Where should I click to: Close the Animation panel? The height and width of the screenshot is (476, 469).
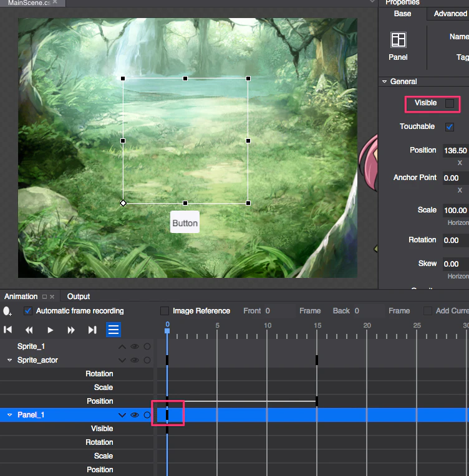(x=52, y=297)
